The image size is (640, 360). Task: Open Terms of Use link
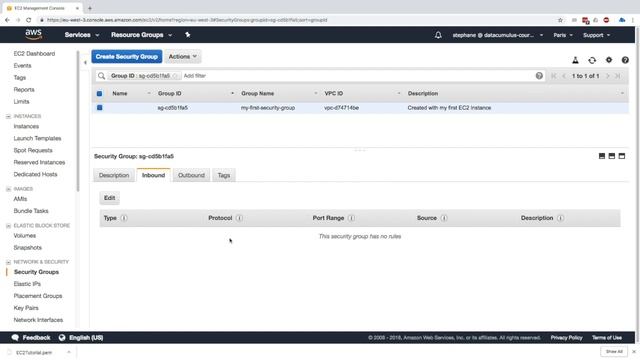607,338
